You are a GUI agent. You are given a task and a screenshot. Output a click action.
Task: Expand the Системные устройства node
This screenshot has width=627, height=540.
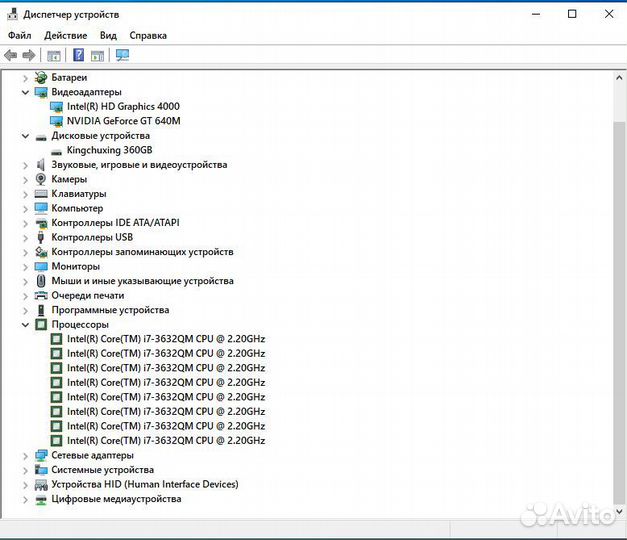tap(25, 470)
